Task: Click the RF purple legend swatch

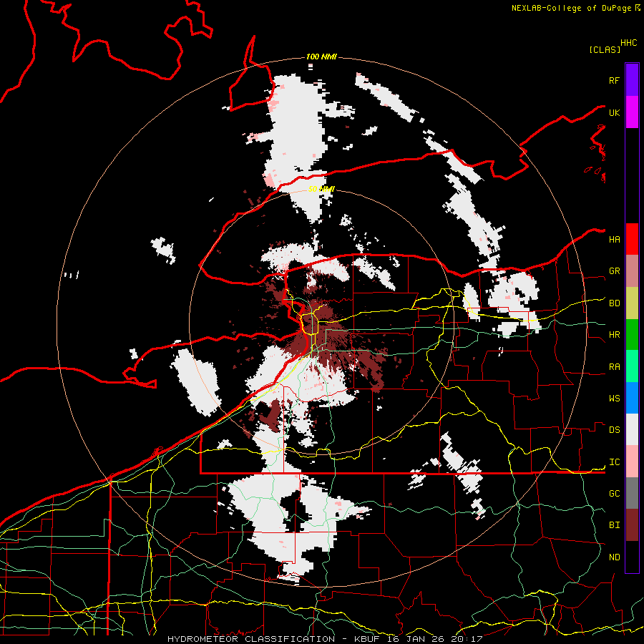Action: [632, 80]
